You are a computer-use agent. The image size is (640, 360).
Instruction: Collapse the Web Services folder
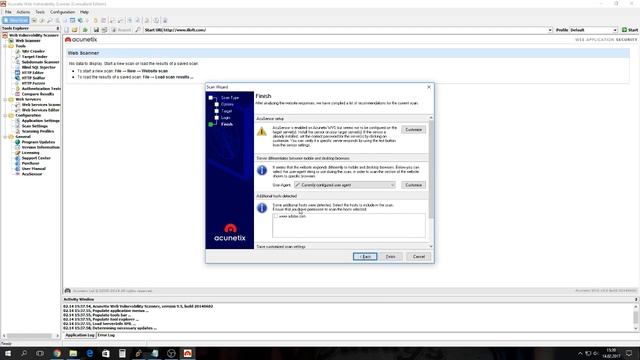pos(5,100)
